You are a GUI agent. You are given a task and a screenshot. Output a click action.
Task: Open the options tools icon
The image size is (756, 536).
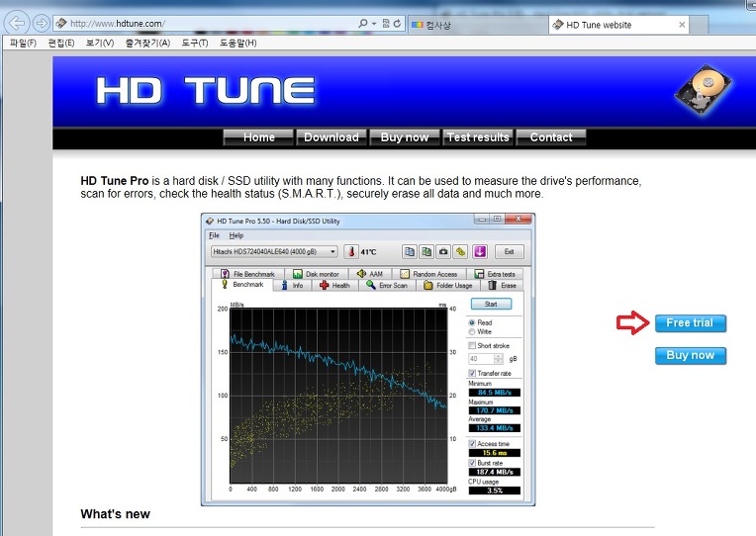[461, 251]
